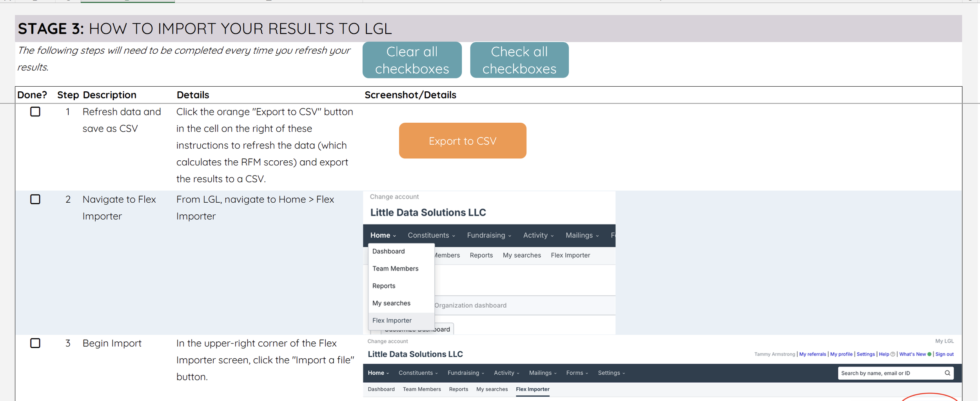Image resolution: width=980 pixels, height=401 pixels.
Task: Click Little Data Solutions LLC in step 3 screenshot
Action: click(x=415, y=354)
